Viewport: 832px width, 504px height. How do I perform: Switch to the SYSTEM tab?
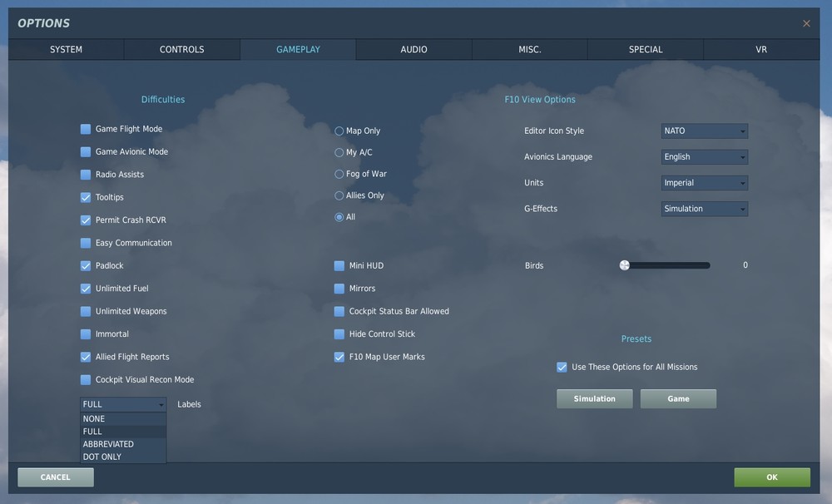(66, 49)
